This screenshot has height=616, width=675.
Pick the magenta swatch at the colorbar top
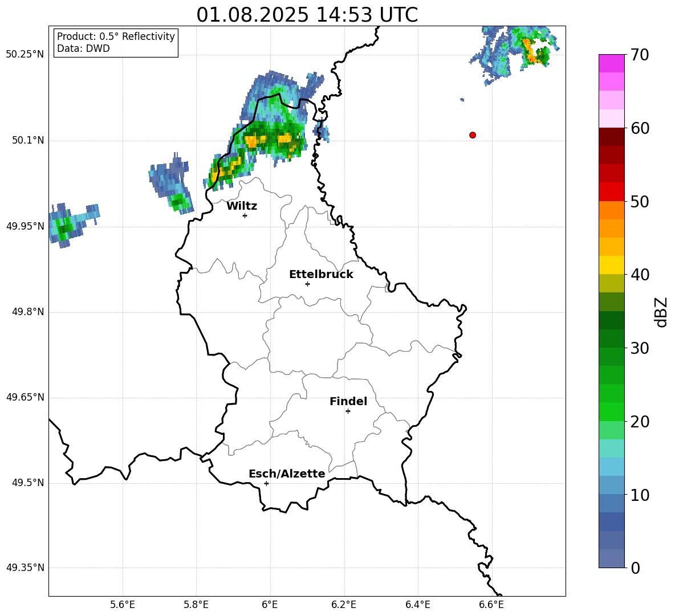(612, 63)
